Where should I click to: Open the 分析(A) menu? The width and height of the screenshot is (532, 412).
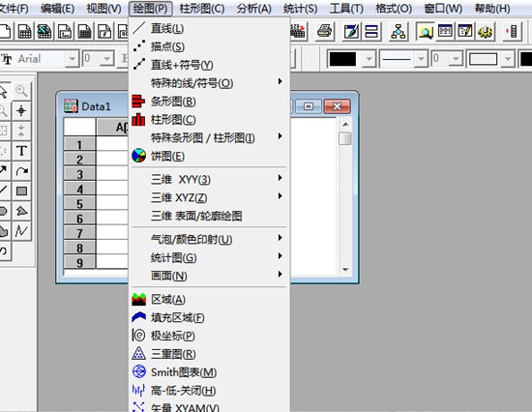[x=253, y=9]
